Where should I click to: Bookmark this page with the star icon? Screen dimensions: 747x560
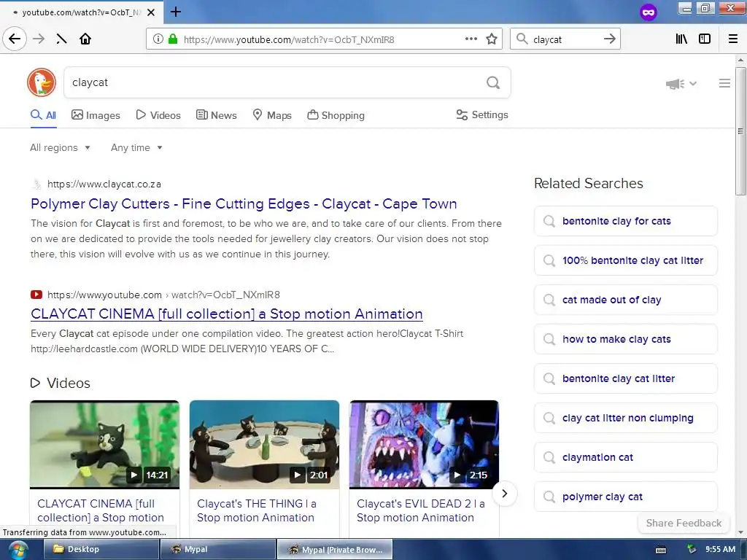click(x=492, y=39)
